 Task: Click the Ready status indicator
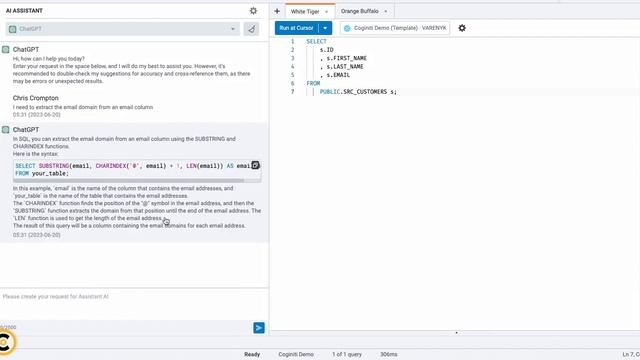(x=252, y=354)
